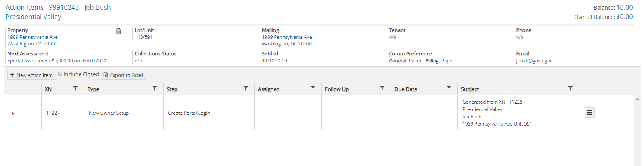
Task: Change Billing comm preference Paper link
Action: (447, 61)
